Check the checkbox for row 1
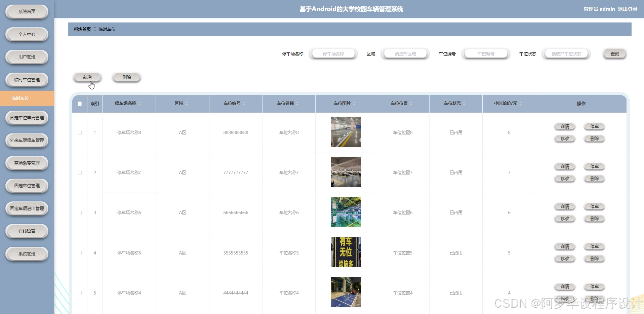644x314 pixels. coord(80,133)
